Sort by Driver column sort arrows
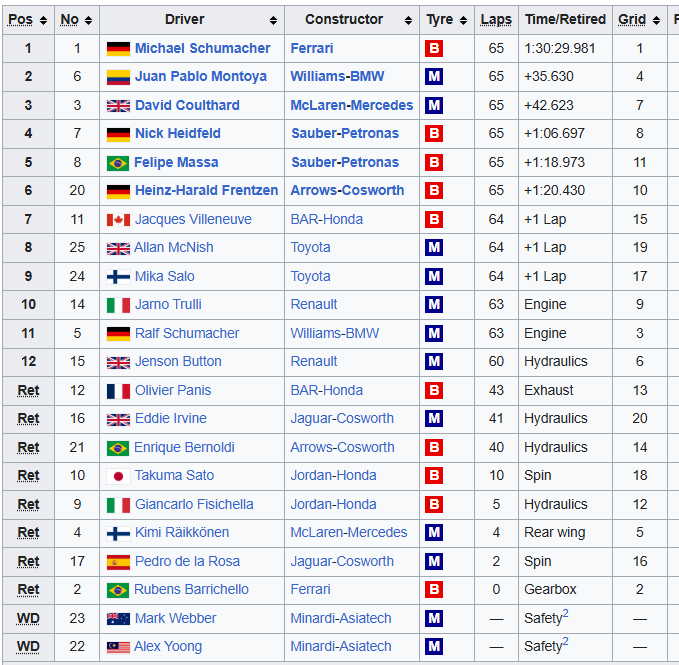The height and width of the screenshot is (665, 679). (273, 20)
